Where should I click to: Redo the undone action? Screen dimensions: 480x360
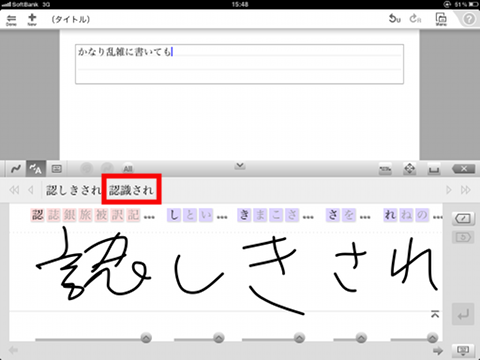click(415, 19)
